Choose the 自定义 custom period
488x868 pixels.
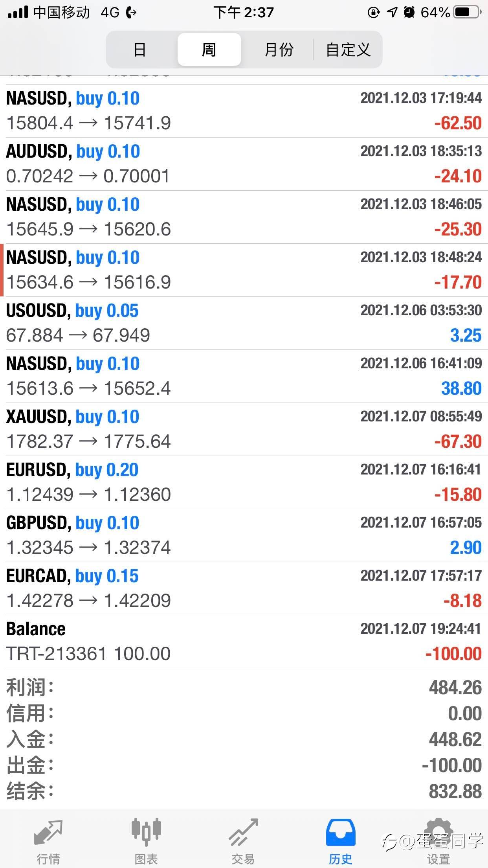pyautogui.click(x=348, y=50)
